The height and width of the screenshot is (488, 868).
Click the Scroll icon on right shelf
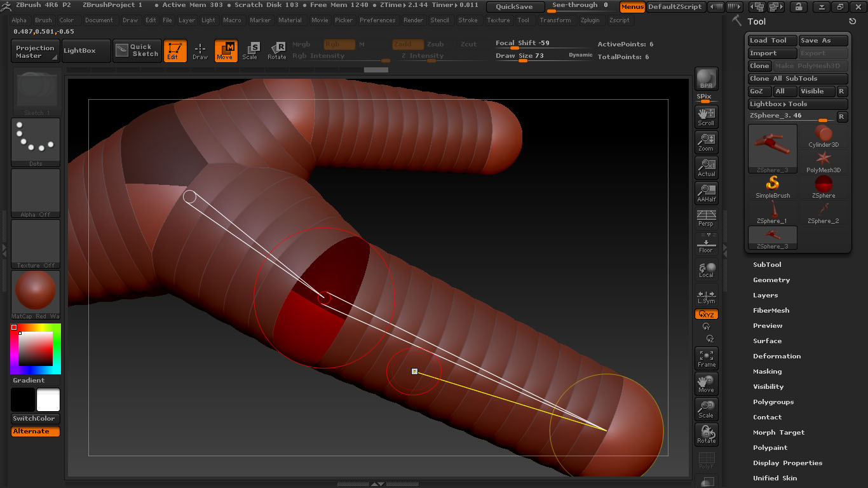coord(706,116)
